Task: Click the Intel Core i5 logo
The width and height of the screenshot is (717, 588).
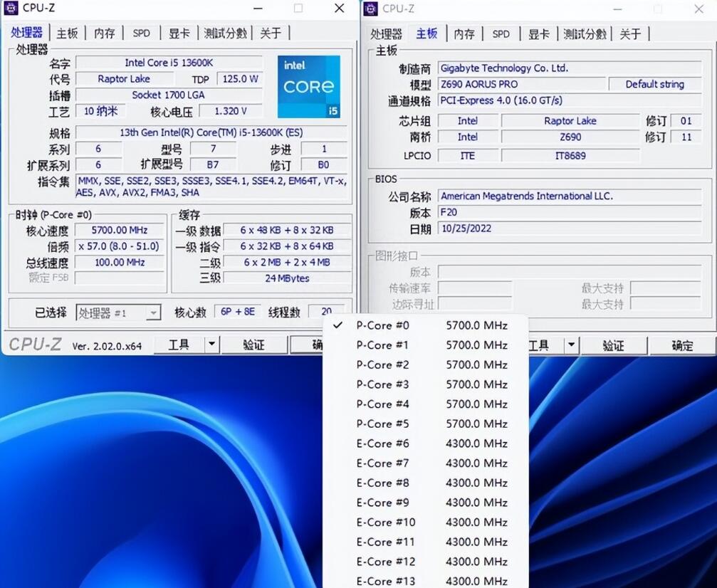Action: click(x=308, y=86)
